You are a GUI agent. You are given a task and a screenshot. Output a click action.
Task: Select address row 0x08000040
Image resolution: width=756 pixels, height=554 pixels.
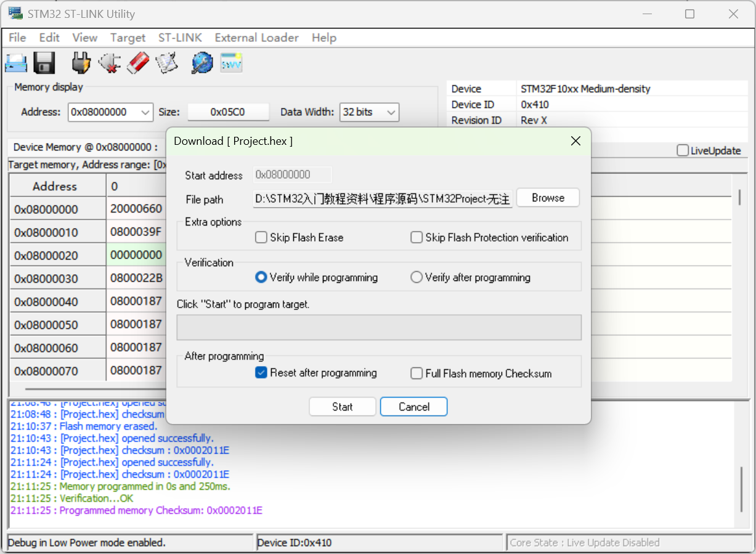[x=58, y=302]
